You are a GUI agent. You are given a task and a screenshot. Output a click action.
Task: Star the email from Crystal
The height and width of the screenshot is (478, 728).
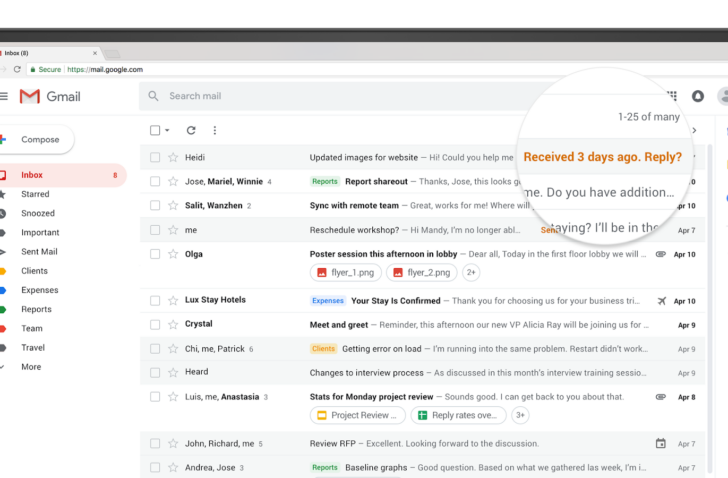click(173, 325)
